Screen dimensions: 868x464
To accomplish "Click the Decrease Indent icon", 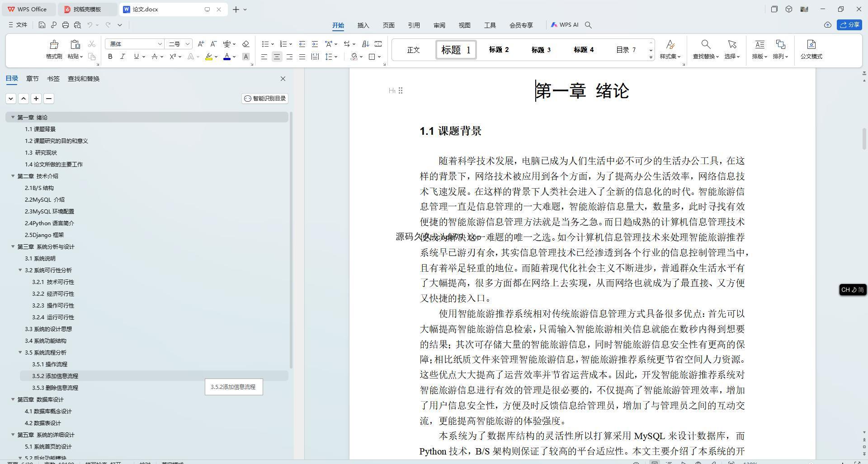I will point(302,44).
